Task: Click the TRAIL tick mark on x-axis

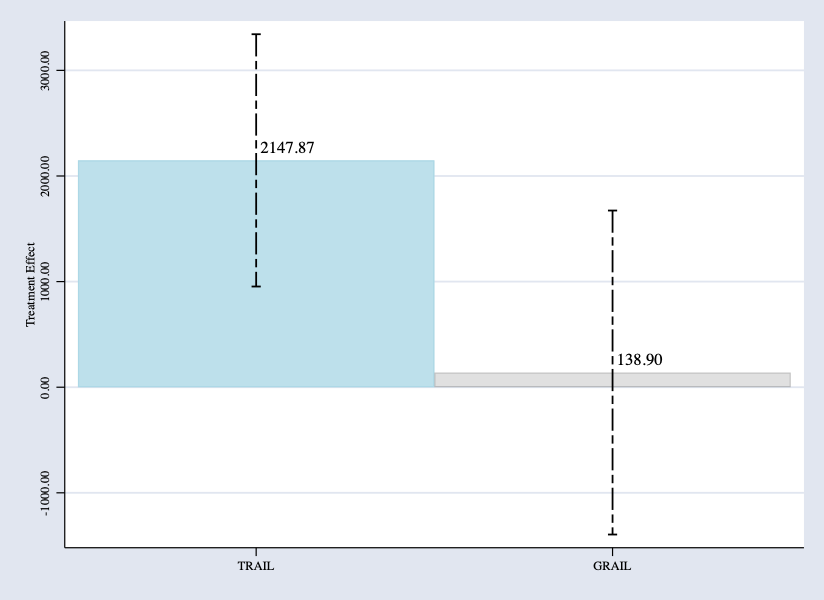Action: (x=256, y=550)
